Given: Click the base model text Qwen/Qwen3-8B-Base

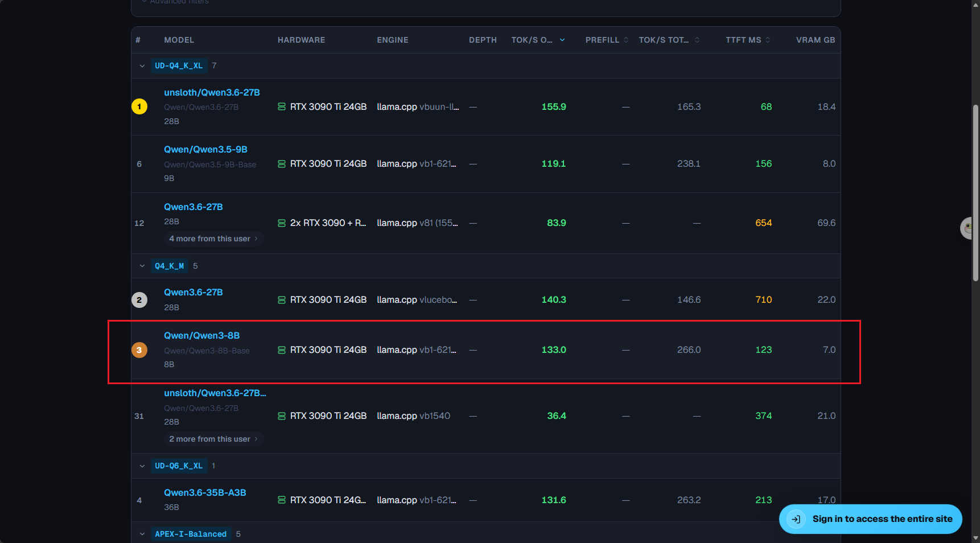Looking at the screenshot, I should (x=207, y=351).
